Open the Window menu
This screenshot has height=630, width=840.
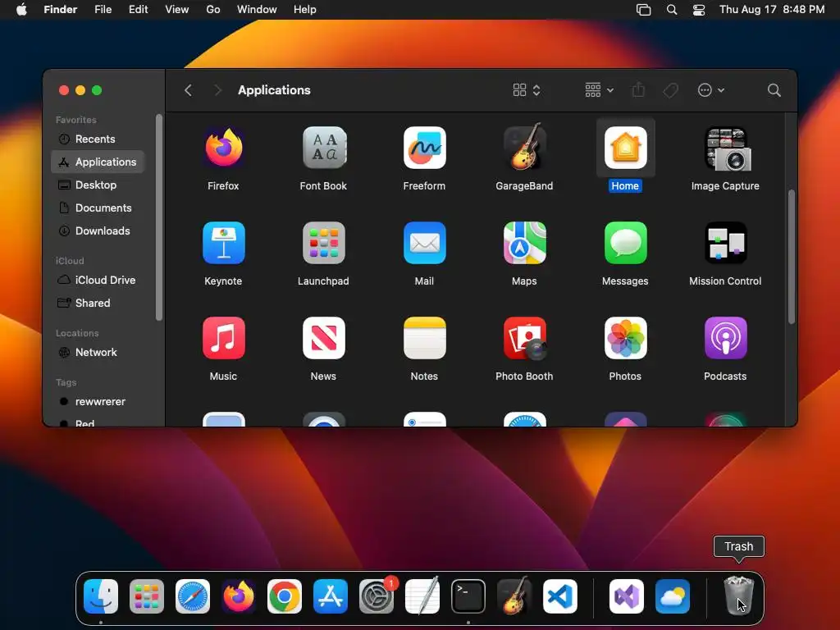pyautogui.click(x=257, y=10)
